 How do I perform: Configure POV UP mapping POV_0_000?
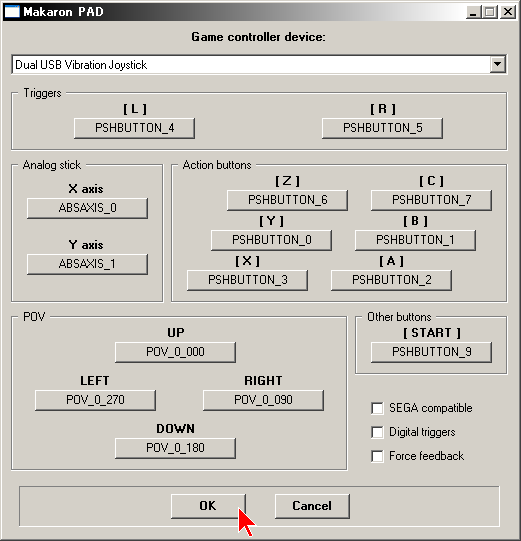pos(176,352)
